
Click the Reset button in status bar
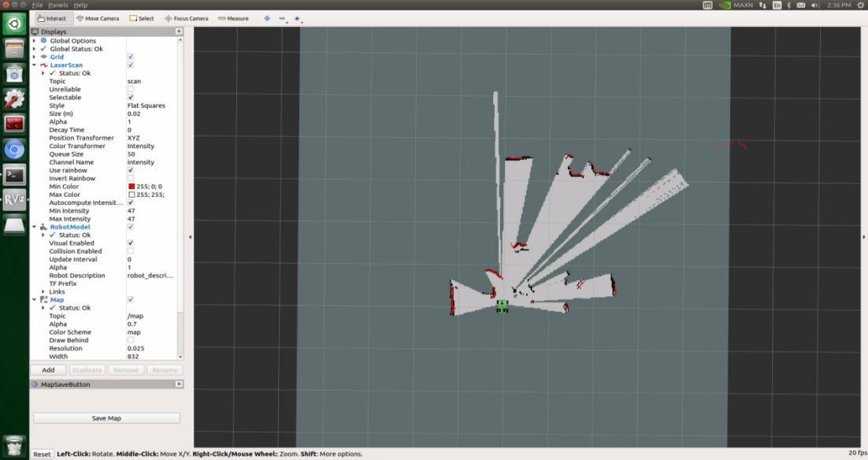coord(42,454)
